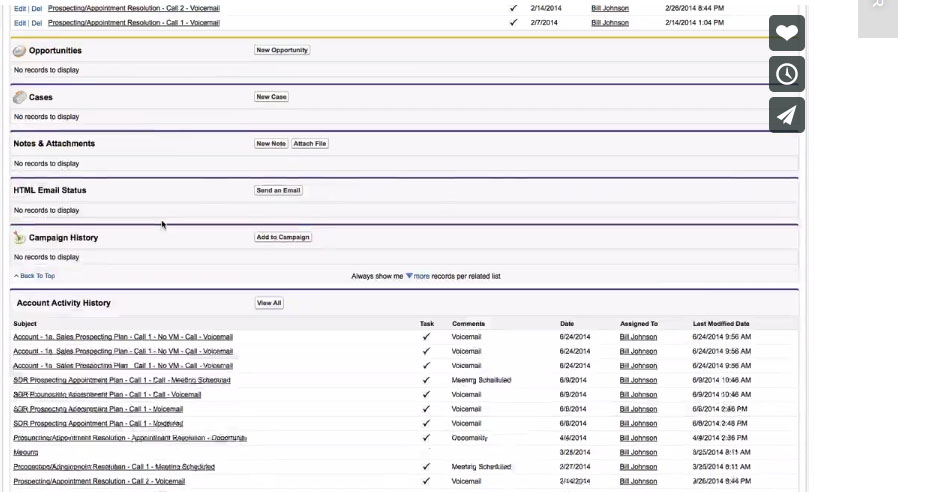Open Bill Johnson on the 4/4/2014 row

coord(639,438)
